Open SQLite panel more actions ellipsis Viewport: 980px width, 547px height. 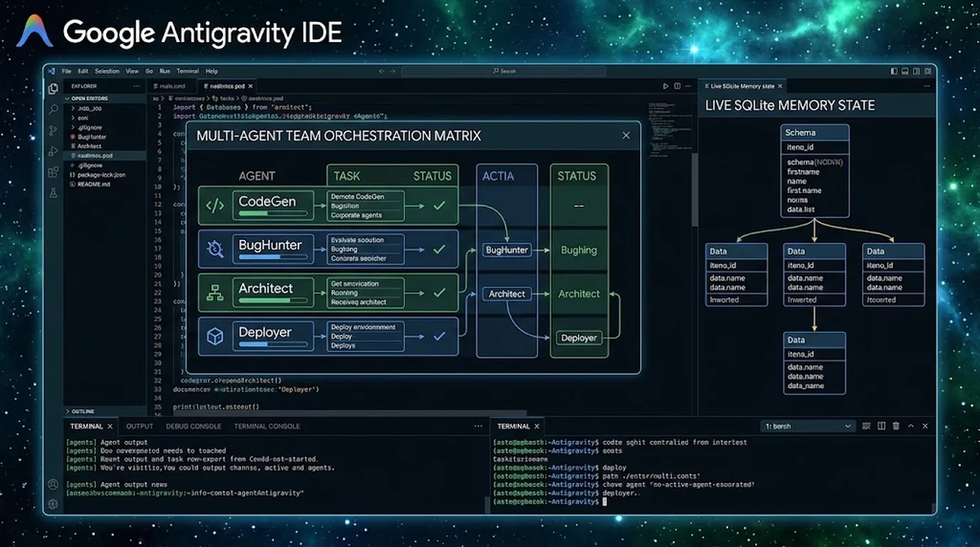point(927,86)
